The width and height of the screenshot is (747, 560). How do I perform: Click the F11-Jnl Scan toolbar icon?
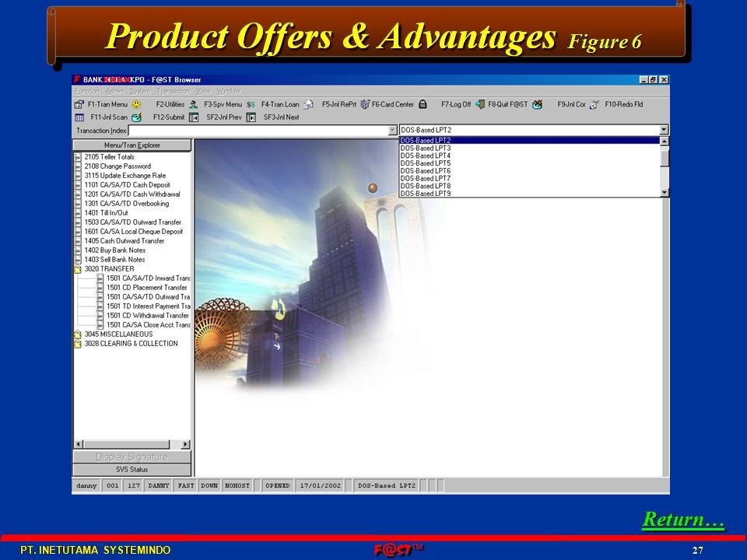coord(108,117)
